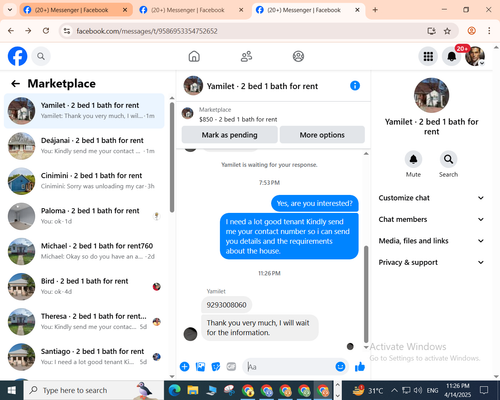
Task: Open the $850 Marketplace listing link
Action: (x=238, y=119)
